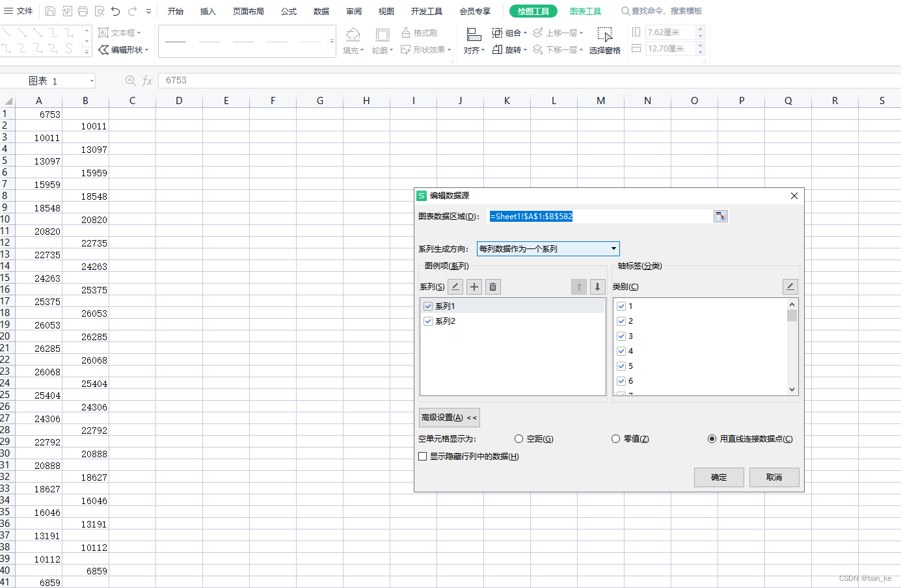Open 系列生成方向 dropdown

[x=548, y=248]
